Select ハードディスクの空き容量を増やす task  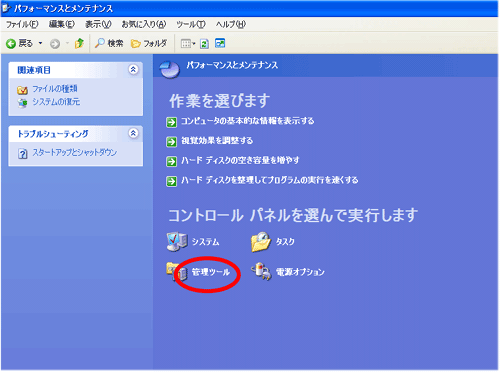pyautogui.click(x=240, y=160)
